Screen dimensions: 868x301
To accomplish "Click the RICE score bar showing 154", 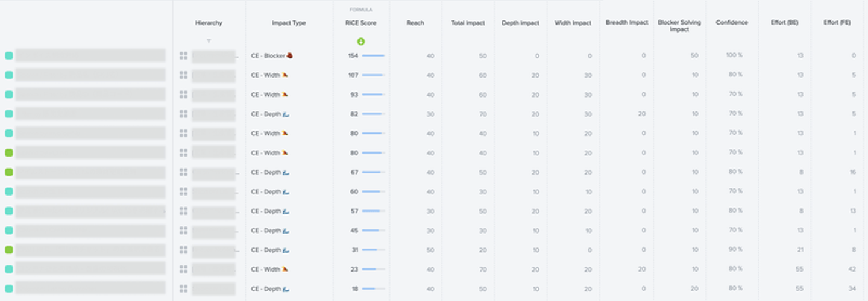I will (373, 56).
